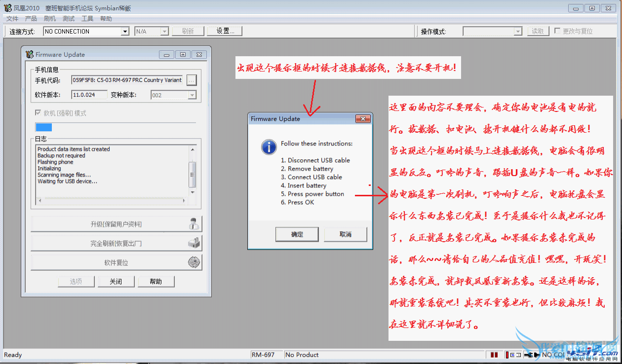
Task: Click the 选项 button
Action: point(76,282)
